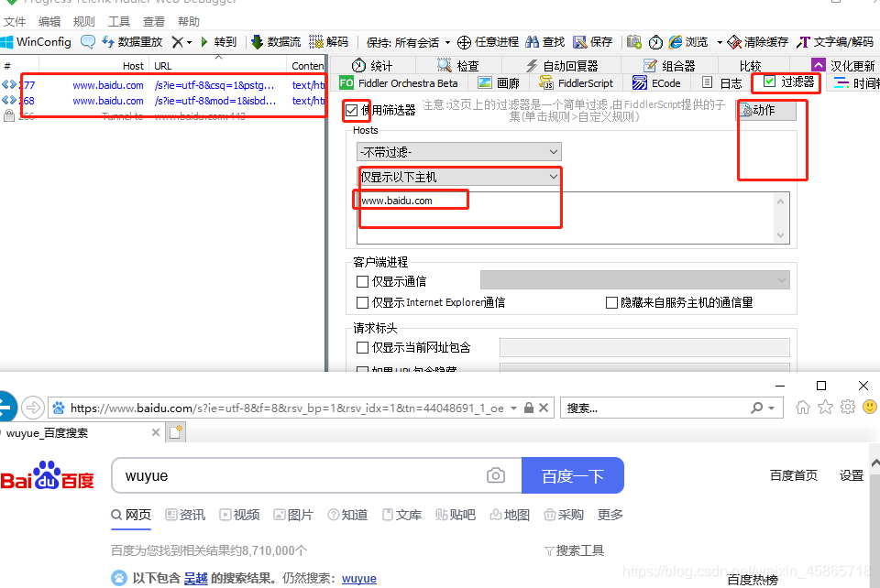Open the FiddlerScript tab
The width and height of the screenshot is (880, 588).
click(x=577, y=83)
